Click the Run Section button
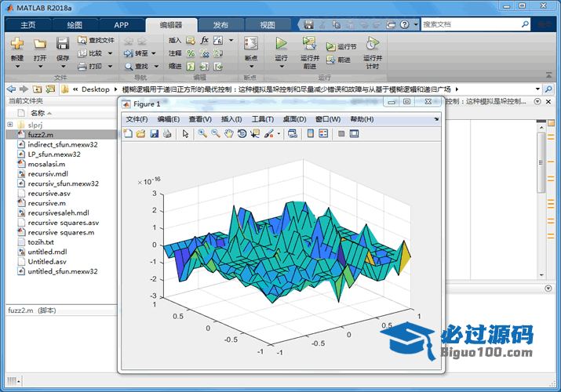 click(341, 46)
